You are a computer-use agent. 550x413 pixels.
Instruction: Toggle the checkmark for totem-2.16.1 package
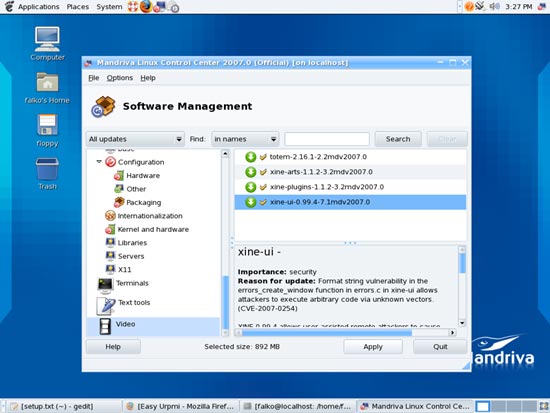pyautogui.click(x=263, y=157)
